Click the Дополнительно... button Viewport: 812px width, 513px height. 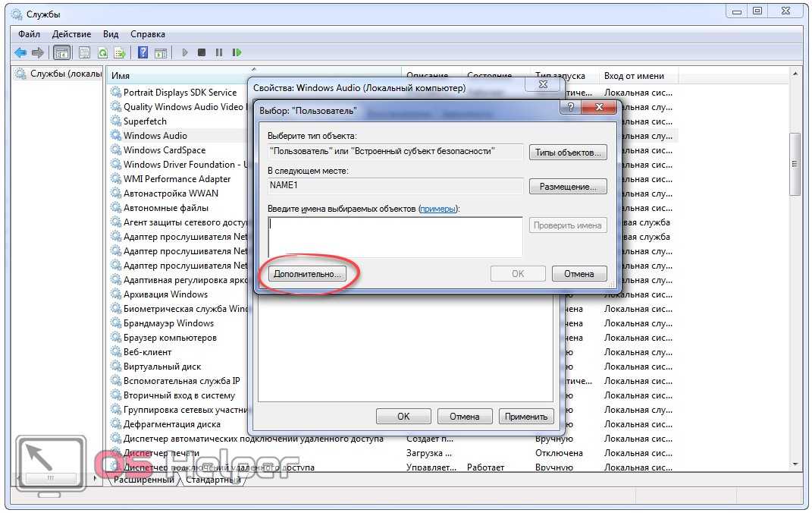(307, 274)
